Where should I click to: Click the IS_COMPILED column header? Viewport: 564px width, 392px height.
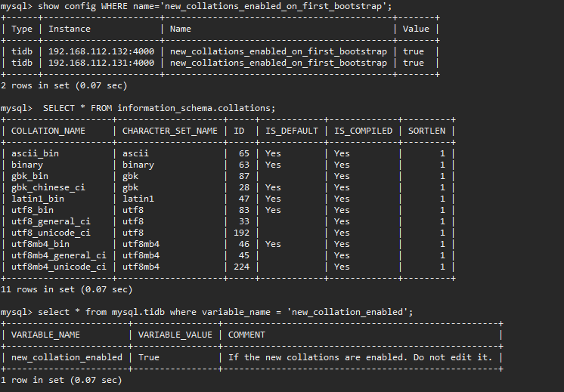click(363, 131)
